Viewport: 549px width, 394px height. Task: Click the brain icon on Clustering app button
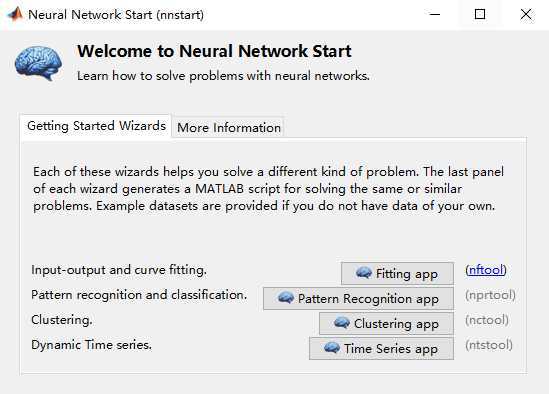pyautogui.click(x=342, y=323)
